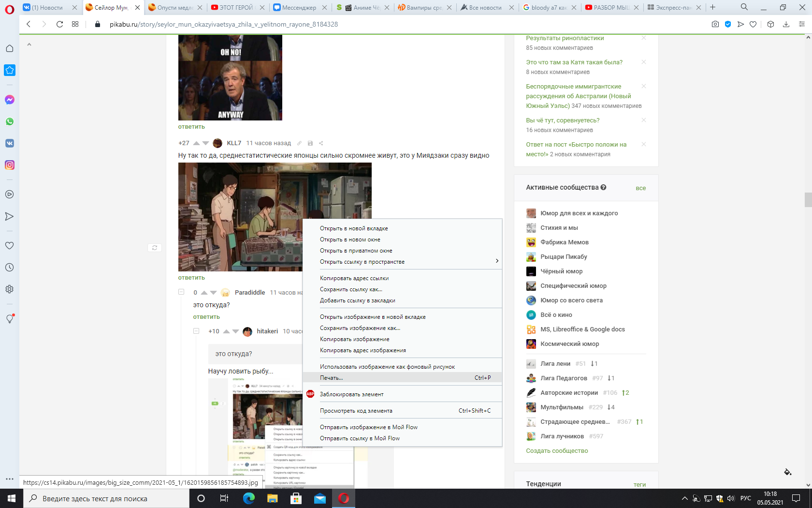Choose 'Сохранить изображение как...'
Viewport: 812px width, 508px height.
pyautogui.click(x=402, y=328)
